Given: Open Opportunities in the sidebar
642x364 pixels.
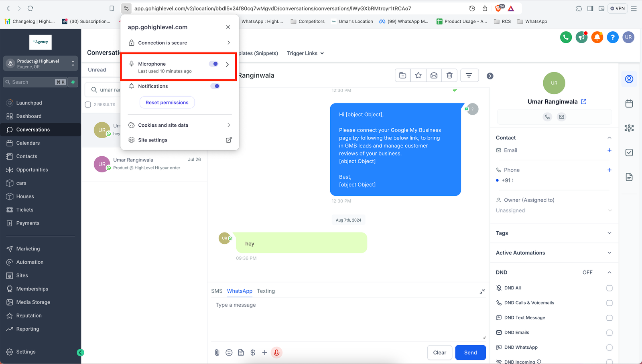Looking at the screenshot, I should [32, 170].
